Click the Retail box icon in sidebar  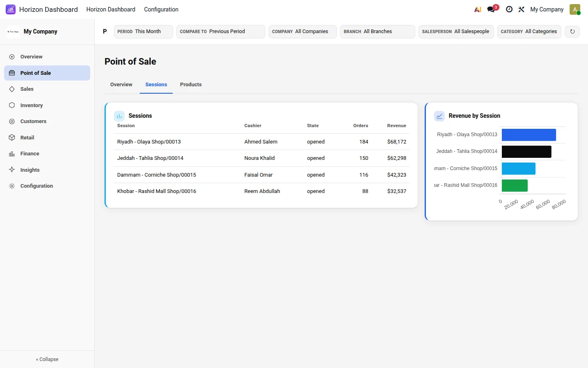12,137
